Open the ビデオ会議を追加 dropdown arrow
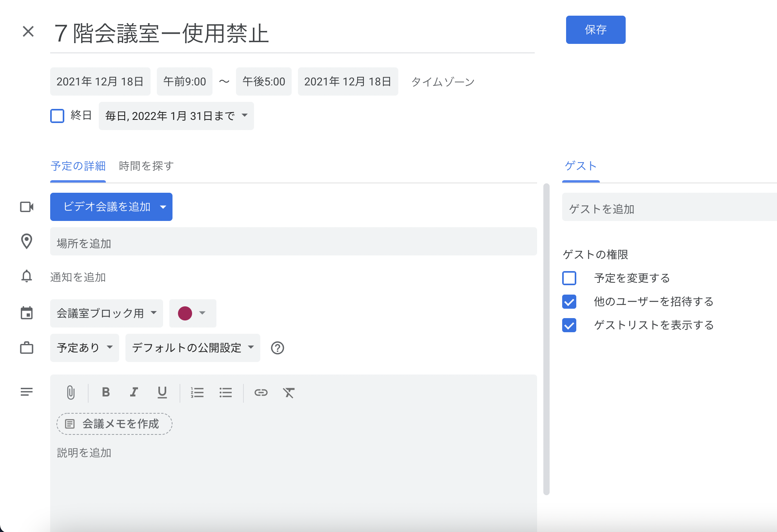 point(163,207)
